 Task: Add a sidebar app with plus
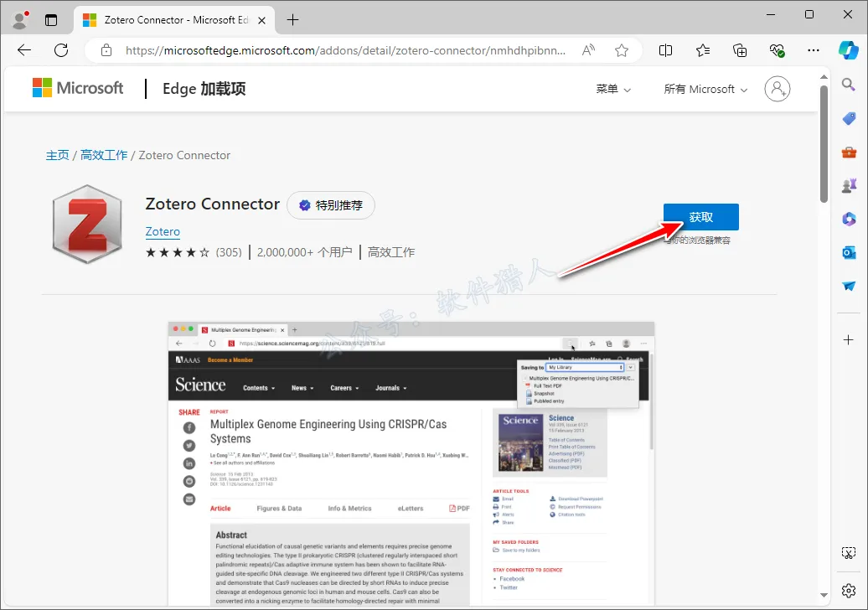(848, 340)
